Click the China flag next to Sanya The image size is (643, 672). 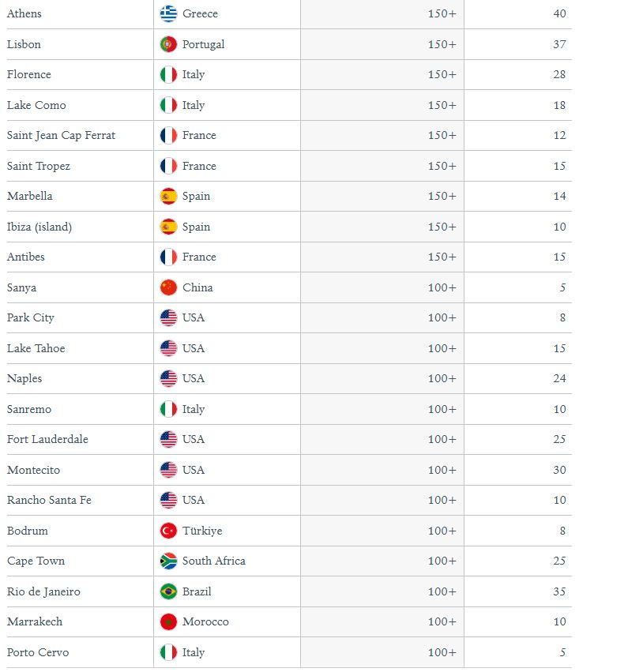[168, 287]
